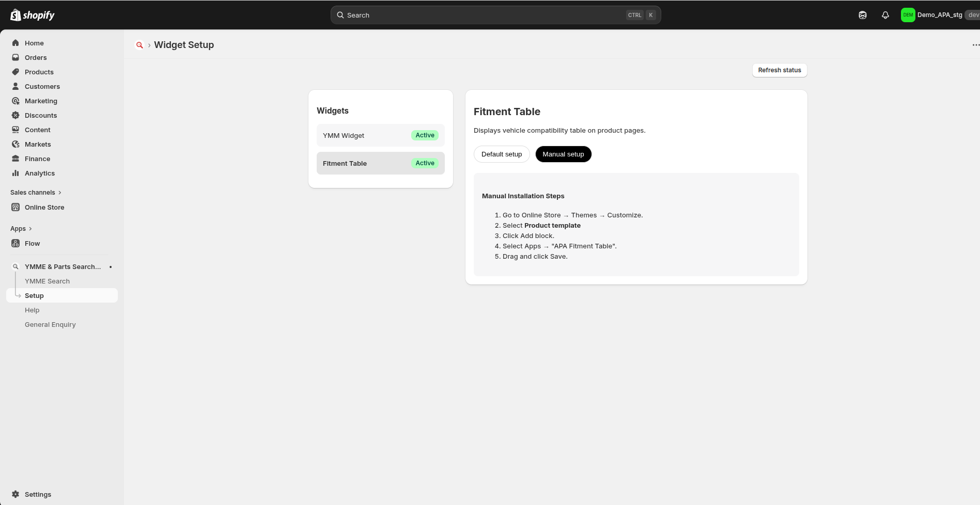Click the CTRL shortcut key badge

pyautogui.click(x=634, y=15)
